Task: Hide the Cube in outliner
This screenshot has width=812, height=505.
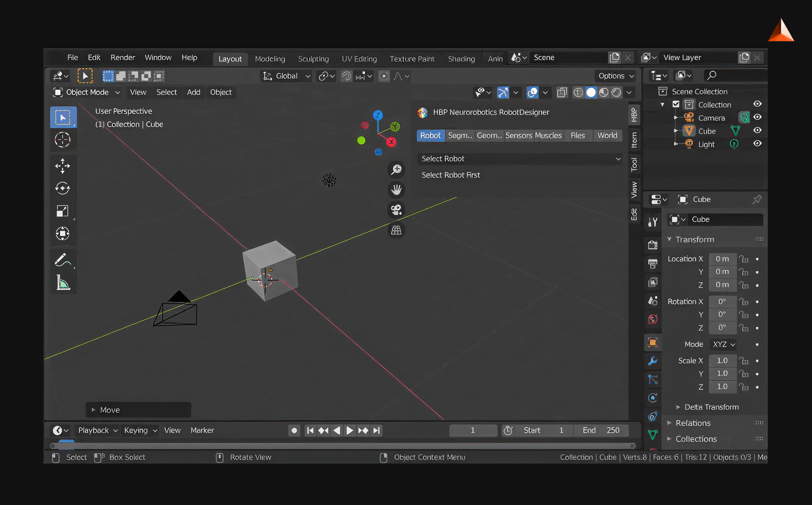Action: click(x=757, y=130)
